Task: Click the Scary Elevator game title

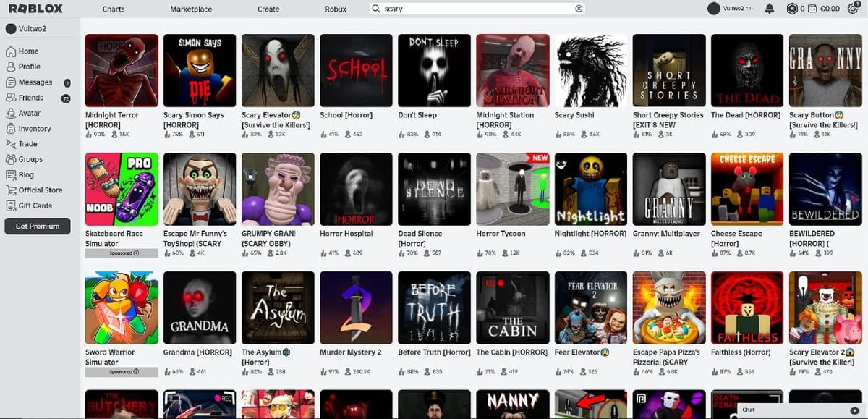Action: [x=276, y=119]
